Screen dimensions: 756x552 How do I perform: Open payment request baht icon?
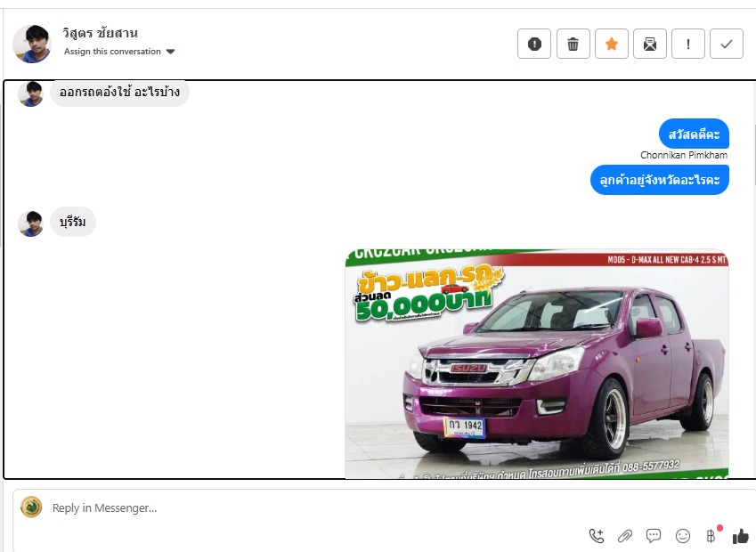(x=711, y=535)
